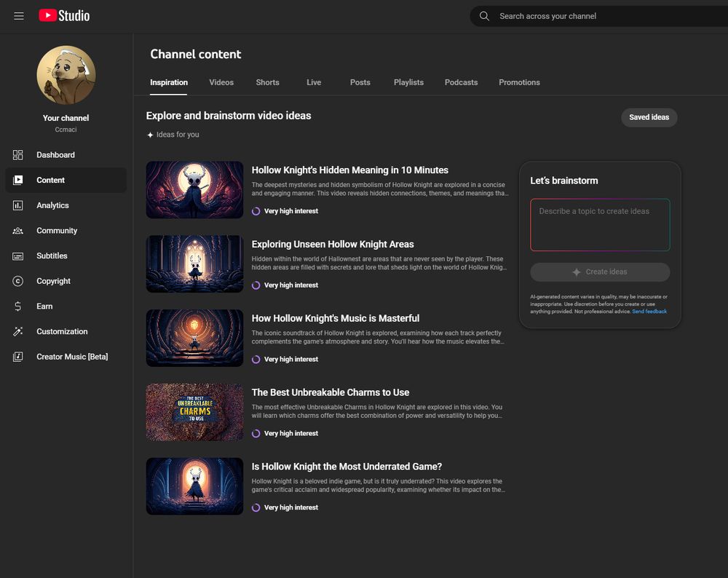Focus the Describe a topic input box
Viewport: 728px width, 578px height.
pyautogui.click(x=600, y=225)
